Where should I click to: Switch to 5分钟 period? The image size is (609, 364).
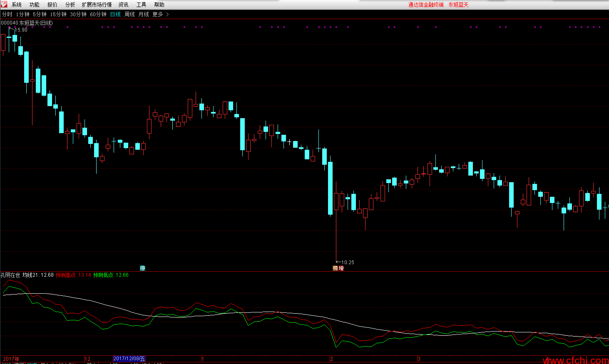tap(40, 14)
